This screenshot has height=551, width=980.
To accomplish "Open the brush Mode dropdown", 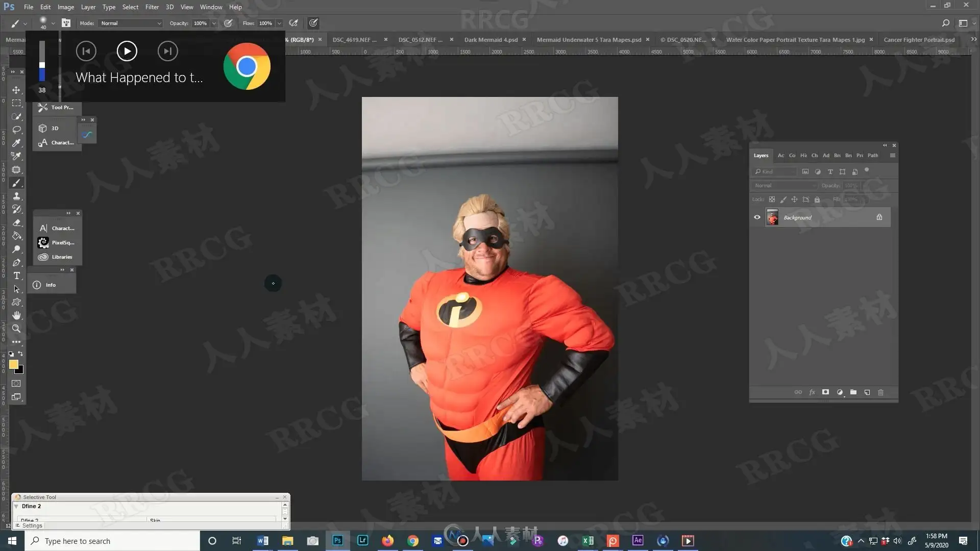I will pyautogui.click(x=131, y=23).
